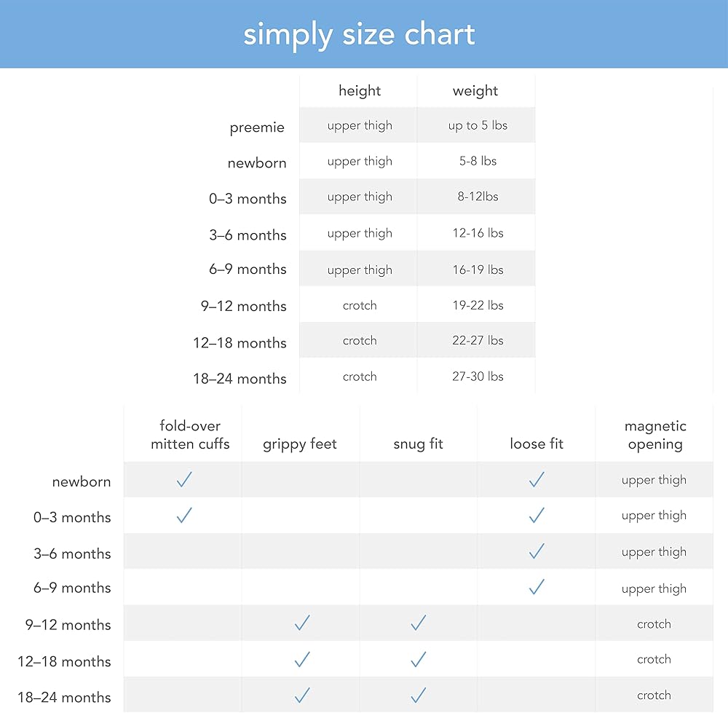Click the 'weight' column header
Image resolution: width=728 pixels, height=713 pixels.
pyautogui.click(x=475, y=91)
